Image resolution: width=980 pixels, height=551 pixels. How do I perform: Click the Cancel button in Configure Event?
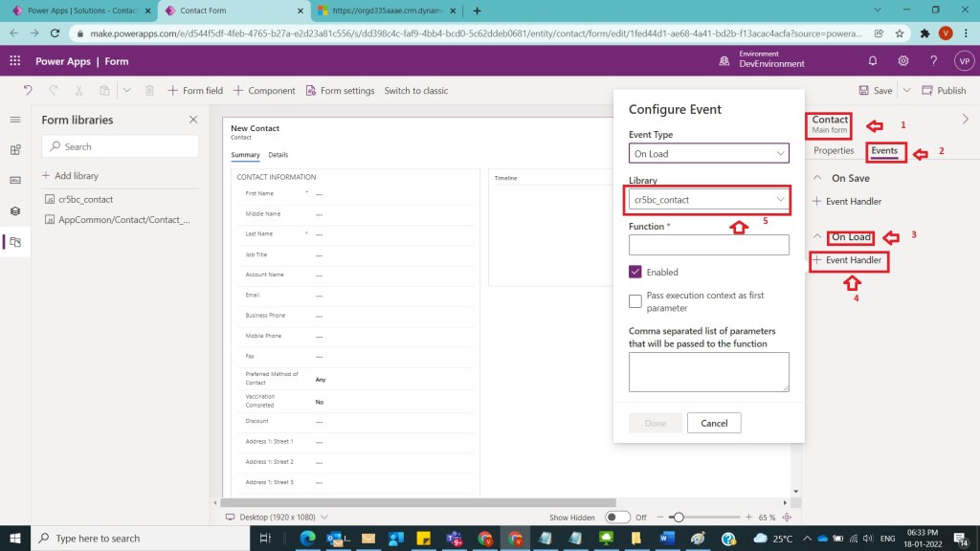(x=714, y=423)
